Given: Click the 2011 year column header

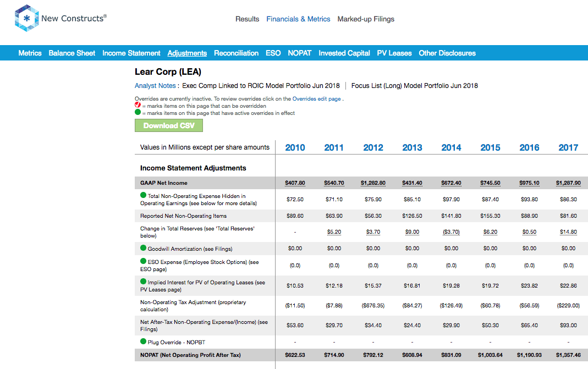Looking at the screenshot, I should point(334,148).
